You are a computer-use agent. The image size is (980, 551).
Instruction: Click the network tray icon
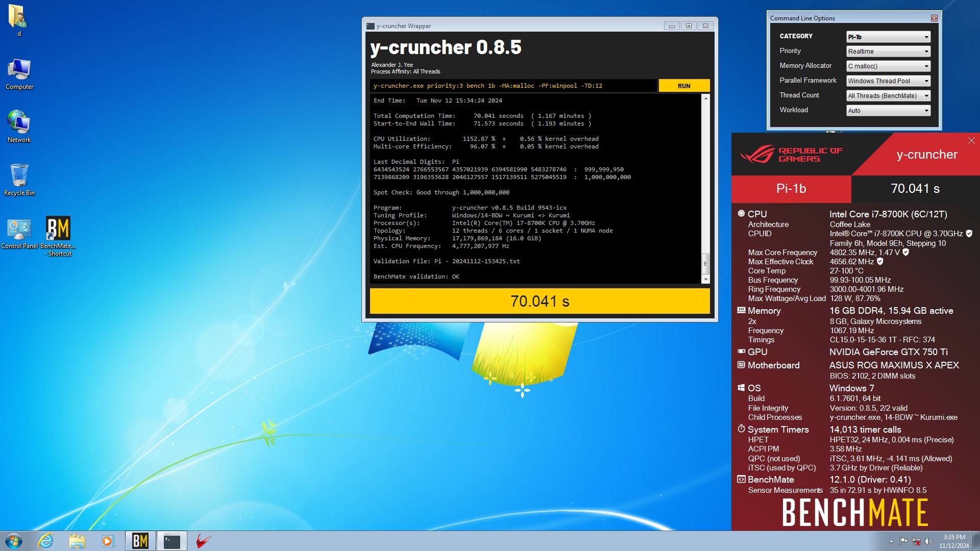coord(916,541)
